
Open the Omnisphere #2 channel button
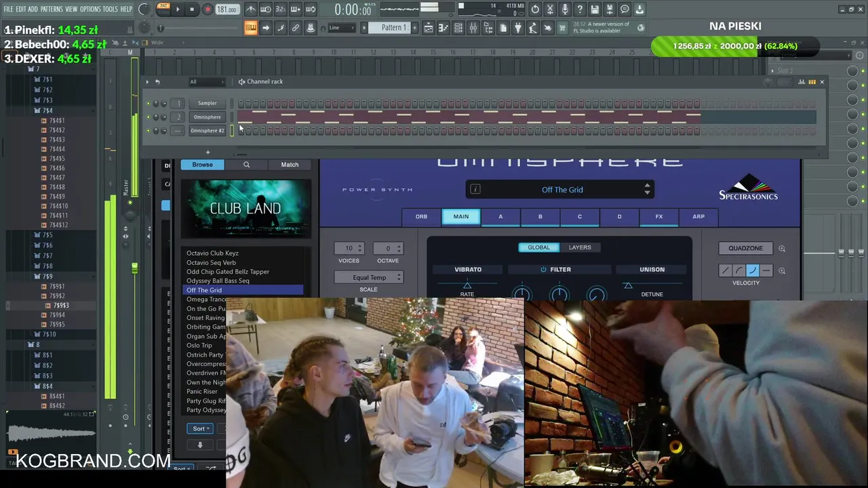pyautogui.click(x=207, y=130)
